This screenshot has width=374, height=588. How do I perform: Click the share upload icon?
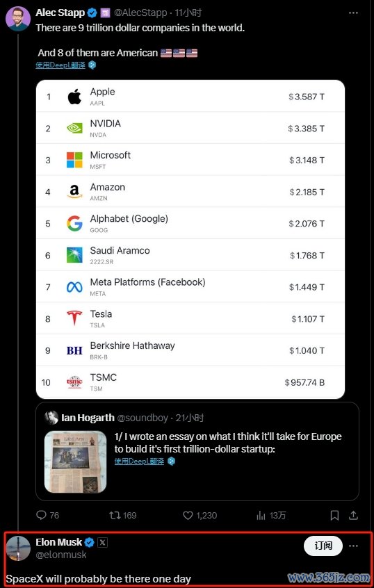[x=353, y=516]
